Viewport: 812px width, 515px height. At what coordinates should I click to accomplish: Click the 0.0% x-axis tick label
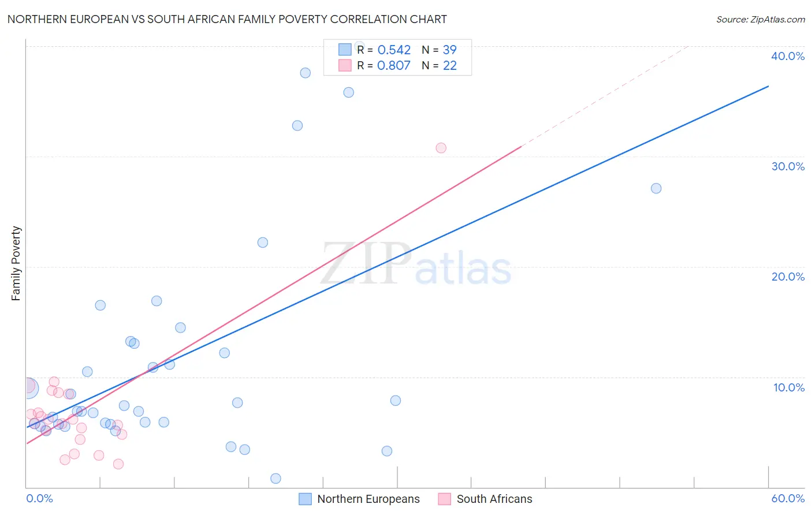(x=40, y=498)
